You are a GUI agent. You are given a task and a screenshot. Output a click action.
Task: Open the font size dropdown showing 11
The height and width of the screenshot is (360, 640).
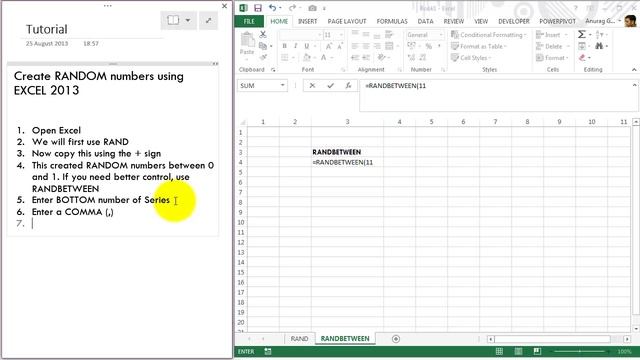[x=341, y=35]
